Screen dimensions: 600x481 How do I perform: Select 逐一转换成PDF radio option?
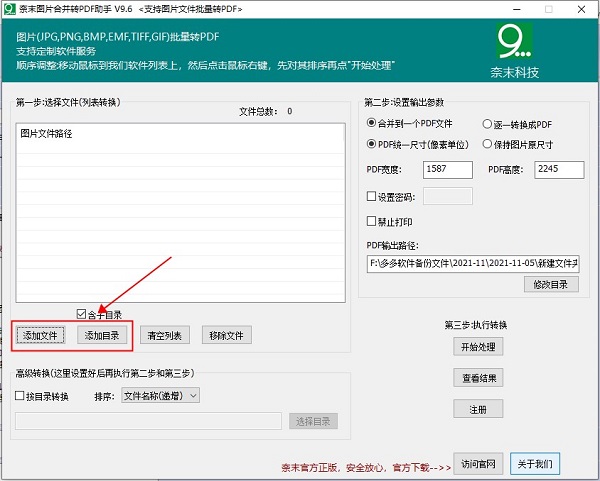click(x=517, y=124)
